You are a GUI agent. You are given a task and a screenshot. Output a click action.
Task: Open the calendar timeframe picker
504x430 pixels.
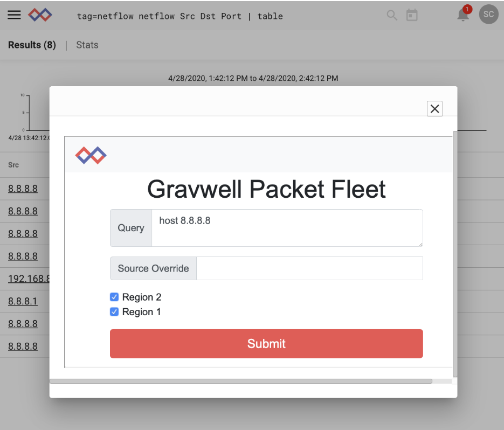(412, 15)
